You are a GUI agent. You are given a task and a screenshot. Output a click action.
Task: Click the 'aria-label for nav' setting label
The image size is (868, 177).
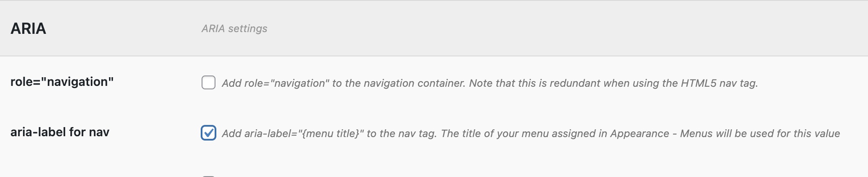[x=60, y=132]
